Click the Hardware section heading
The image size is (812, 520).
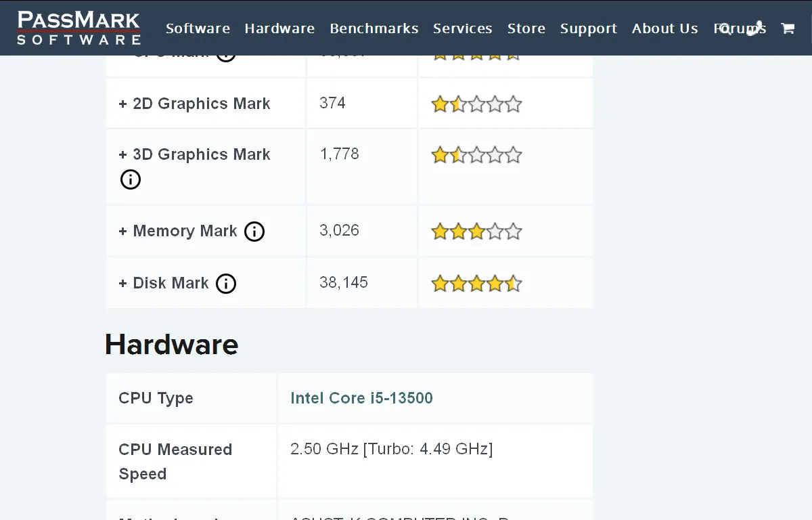tap(171, 344)
